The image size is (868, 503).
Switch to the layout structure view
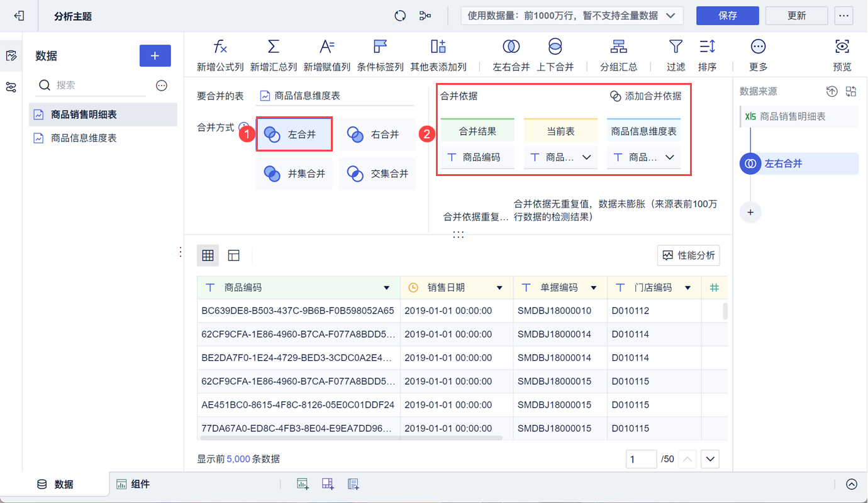point(234,255)
